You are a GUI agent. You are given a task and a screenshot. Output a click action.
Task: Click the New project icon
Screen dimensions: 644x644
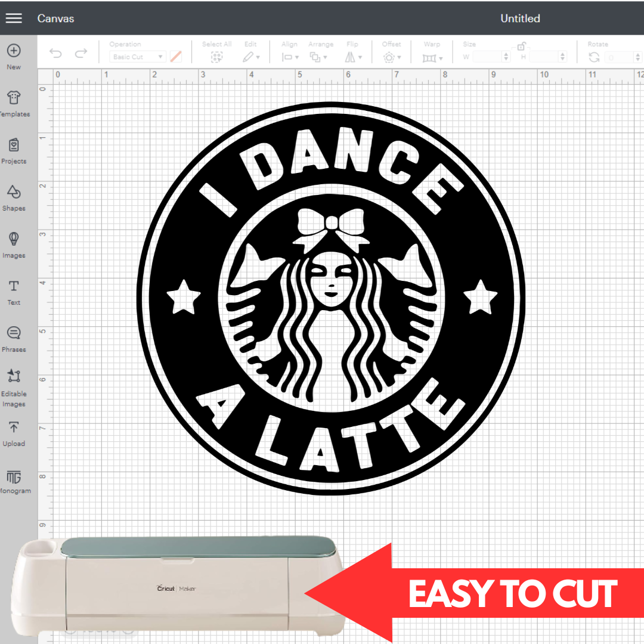point(14,51)
